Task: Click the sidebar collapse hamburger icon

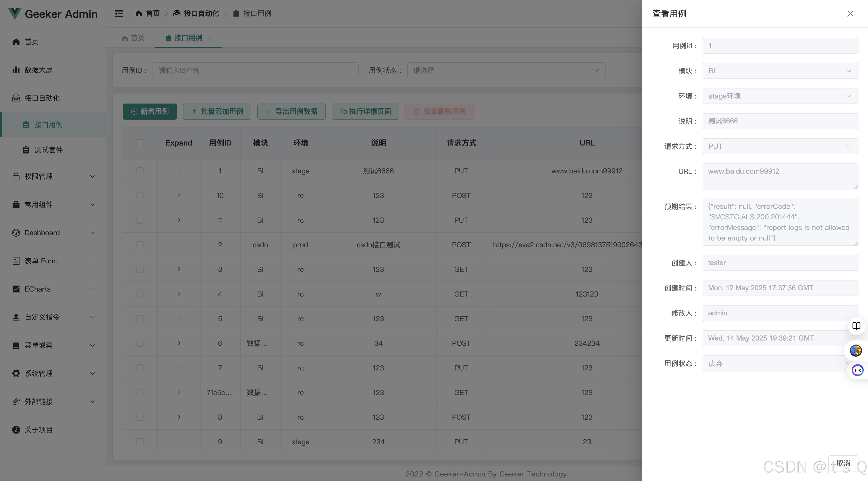Action: [x=119, y=14]
